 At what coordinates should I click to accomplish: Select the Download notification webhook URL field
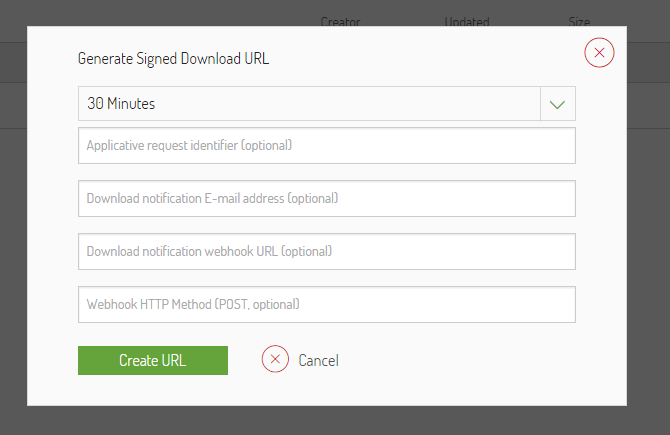coord(326,251)
